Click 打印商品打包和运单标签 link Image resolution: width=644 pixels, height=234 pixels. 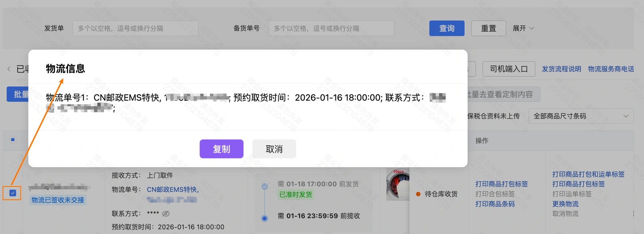(x=588, y=174)
